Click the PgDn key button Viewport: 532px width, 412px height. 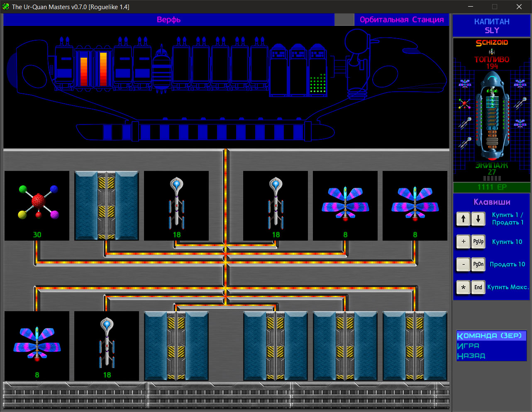pyautogui.click(x=478, y=264)
